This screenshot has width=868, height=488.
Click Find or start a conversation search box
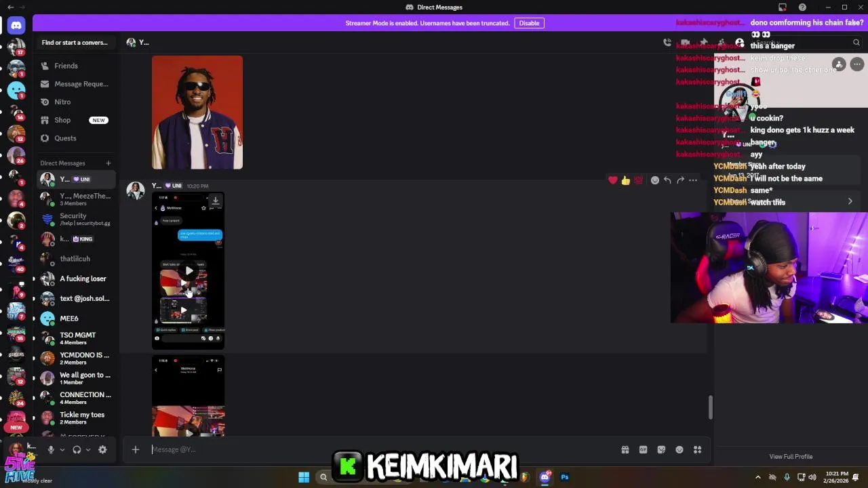[75, 43]
